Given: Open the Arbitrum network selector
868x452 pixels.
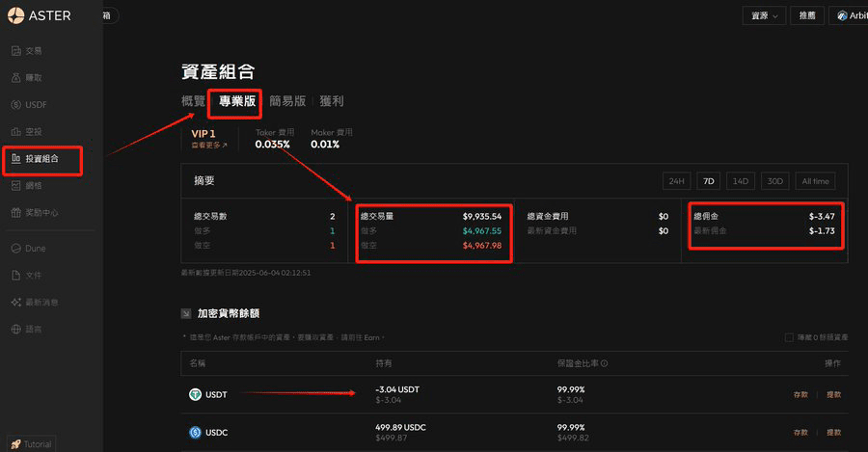Looking at the screenshot, I should click(x=849, y=15).
